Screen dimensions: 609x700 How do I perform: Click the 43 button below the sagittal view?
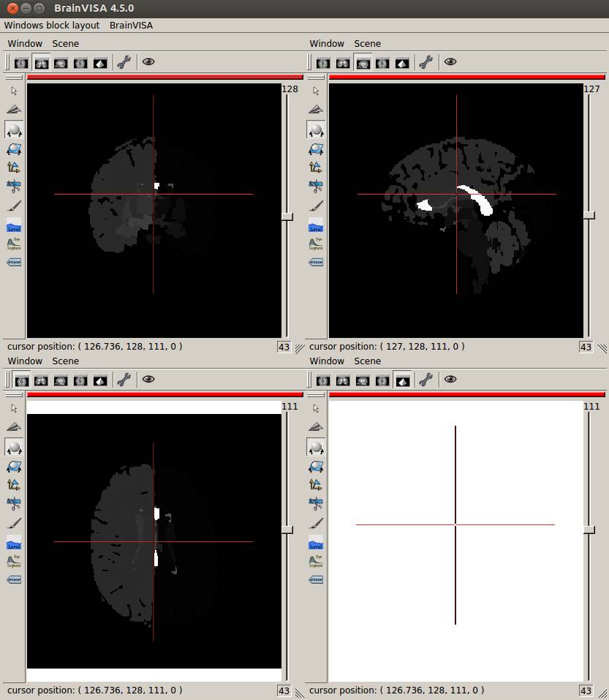586,347
